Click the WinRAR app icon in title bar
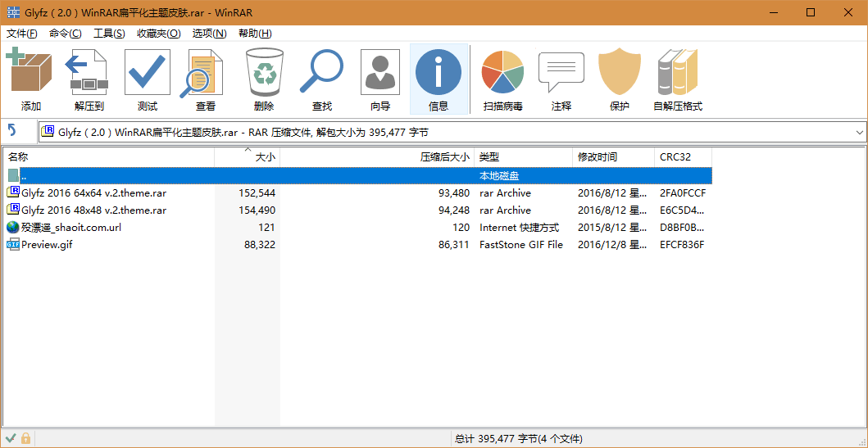This screenshot has height=448, width=868. (13, 12)
